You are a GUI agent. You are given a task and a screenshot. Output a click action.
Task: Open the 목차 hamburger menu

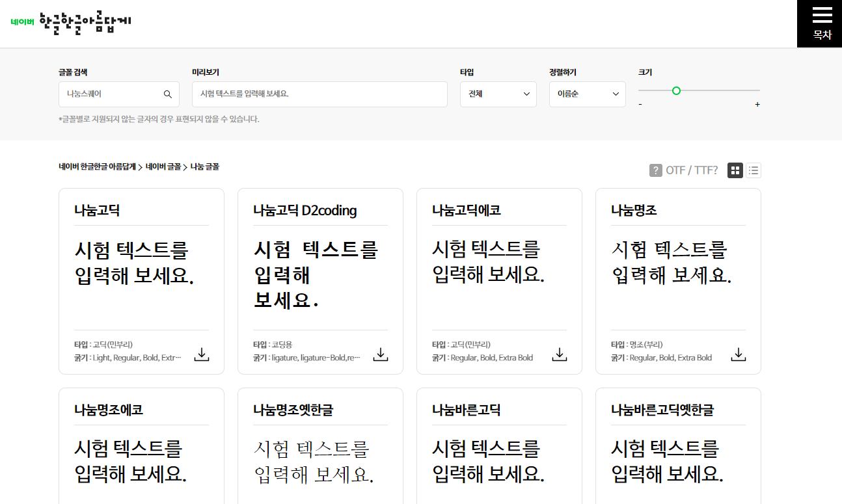tap(819, 23)
